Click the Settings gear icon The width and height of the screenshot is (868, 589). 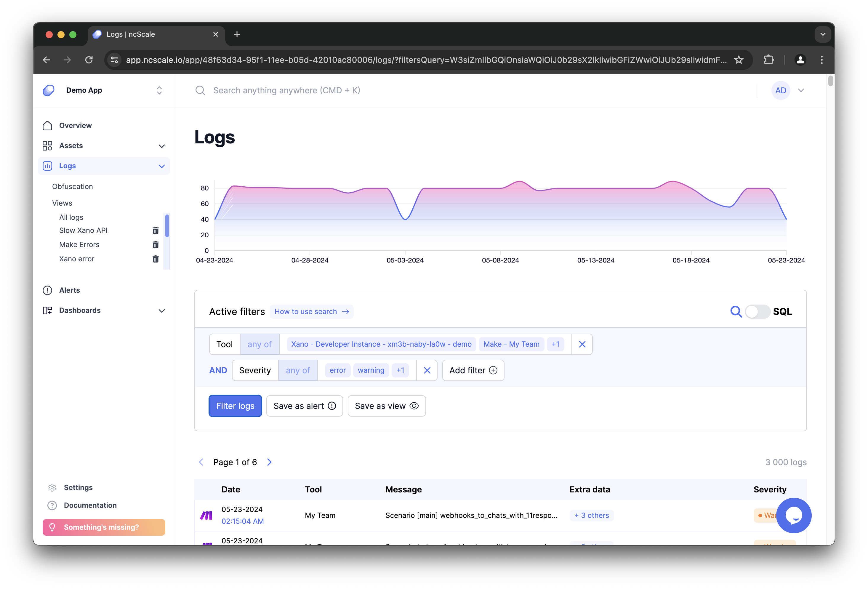coord(52,487)
